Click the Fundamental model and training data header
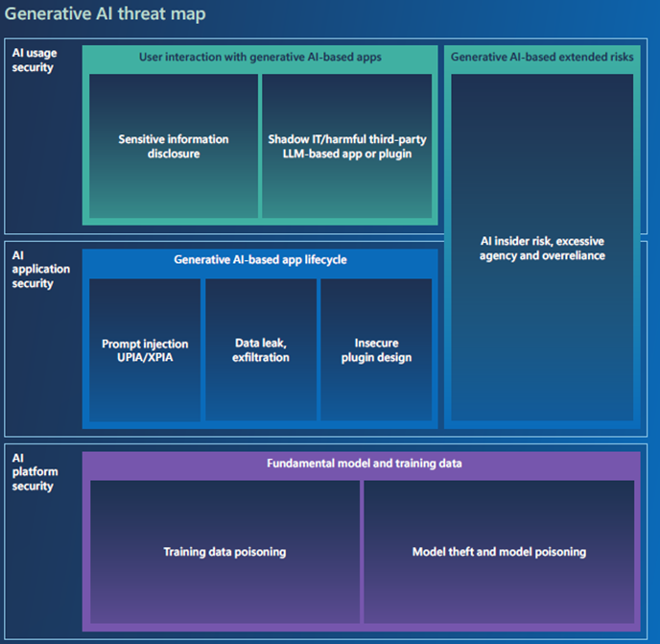 pyautogui.click(x=364, y=464)
